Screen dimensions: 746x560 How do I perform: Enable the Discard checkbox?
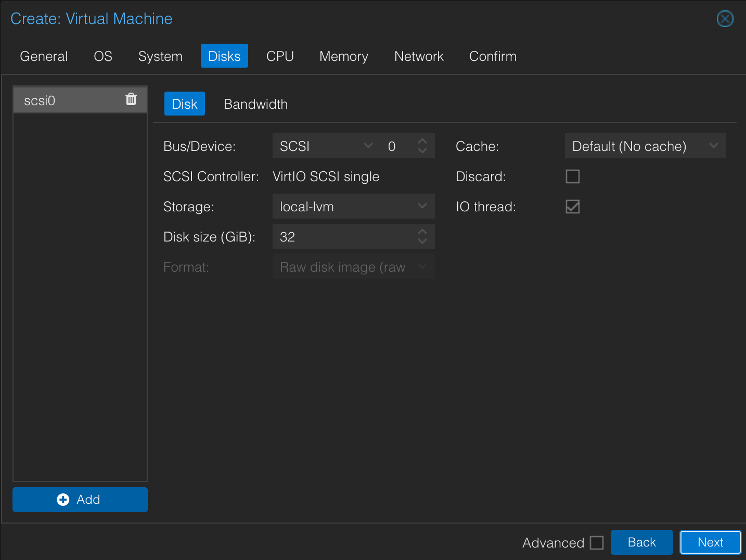(x=572, y=176)
